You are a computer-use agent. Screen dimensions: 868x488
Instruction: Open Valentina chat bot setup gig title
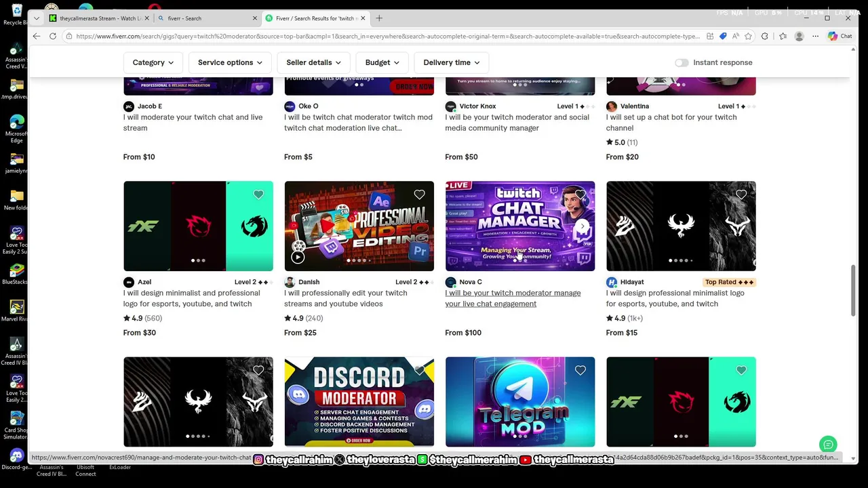click(x=671, y=123)
